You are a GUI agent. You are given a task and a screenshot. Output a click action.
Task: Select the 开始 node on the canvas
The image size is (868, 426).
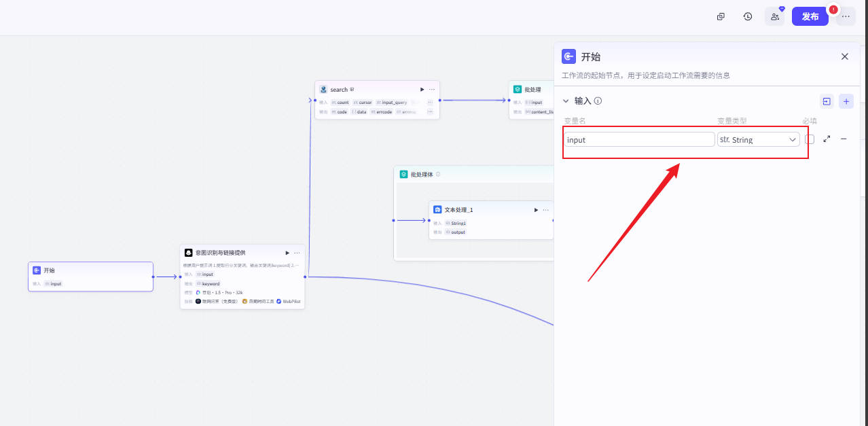point(90,277)
